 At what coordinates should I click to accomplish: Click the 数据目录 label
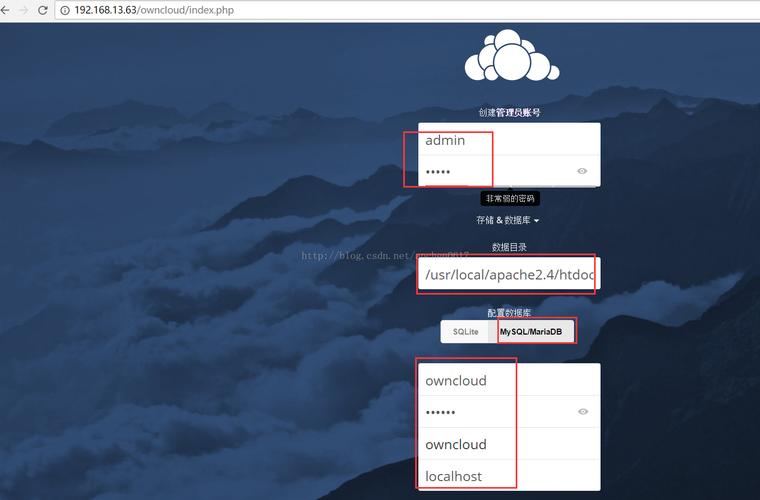coord(509,247)
